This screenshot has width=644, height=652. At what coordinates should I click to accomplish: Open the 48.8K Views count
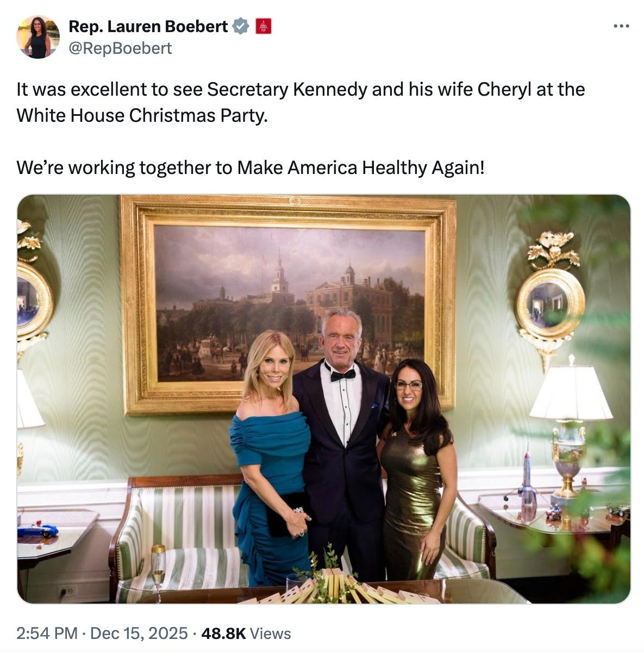coord(246,634)
